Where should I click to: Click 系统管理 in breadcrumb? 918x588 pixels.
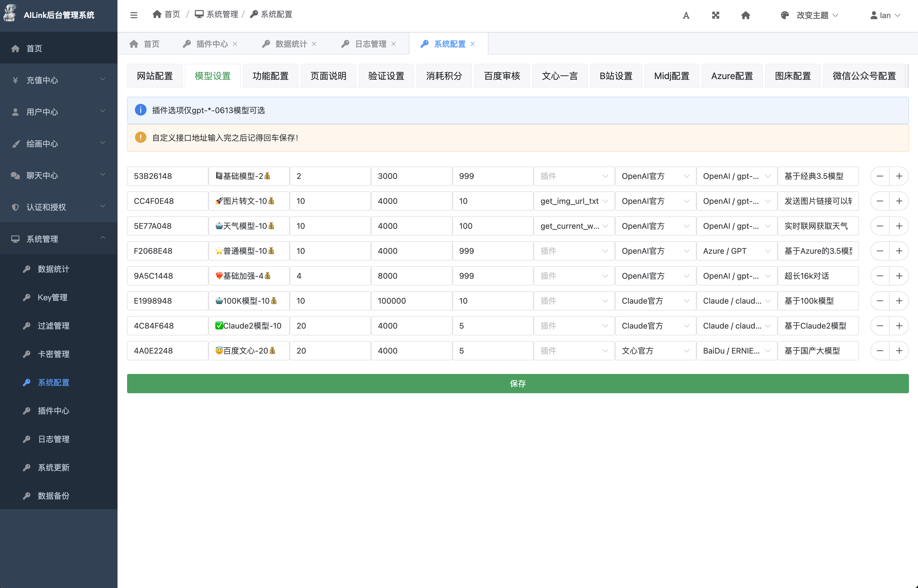tap(216, 14)
